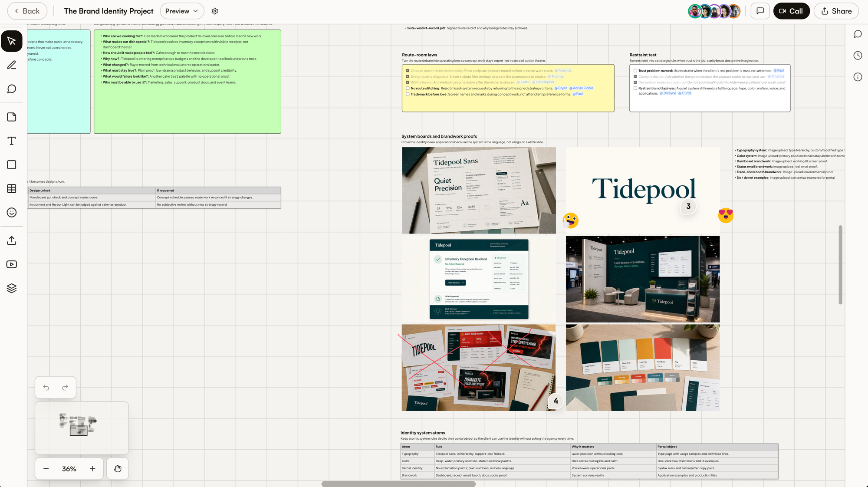Viewport: 868px width, 487px height.
Task: Select the crossed-out do-not examples image
Action: [479, 368]
